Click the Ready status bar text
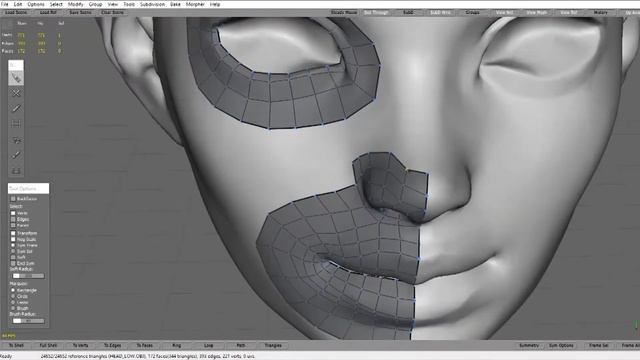This screenshot has width=640, height=360. click(6, 356)
